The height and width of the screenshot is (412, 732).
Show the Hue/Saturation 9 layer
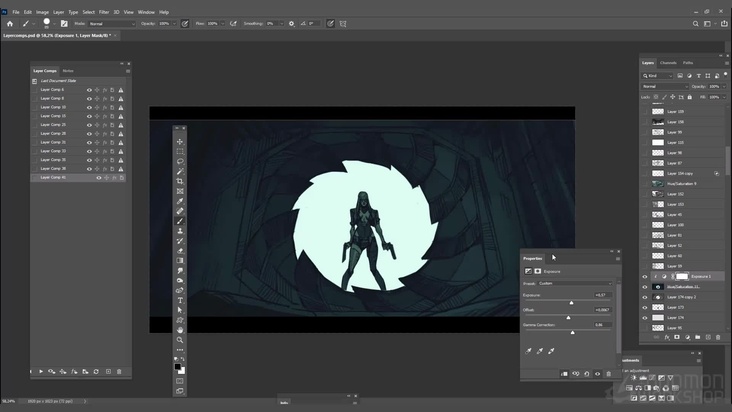tap(645, 184)
